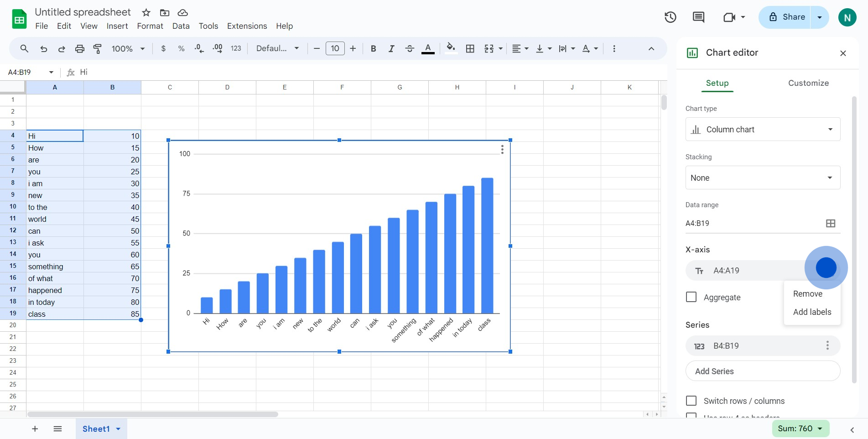The height and width of the screenshot is (439, 868).
Task: Open the 100% zoom level dropdown
Action: click(128, 49)
